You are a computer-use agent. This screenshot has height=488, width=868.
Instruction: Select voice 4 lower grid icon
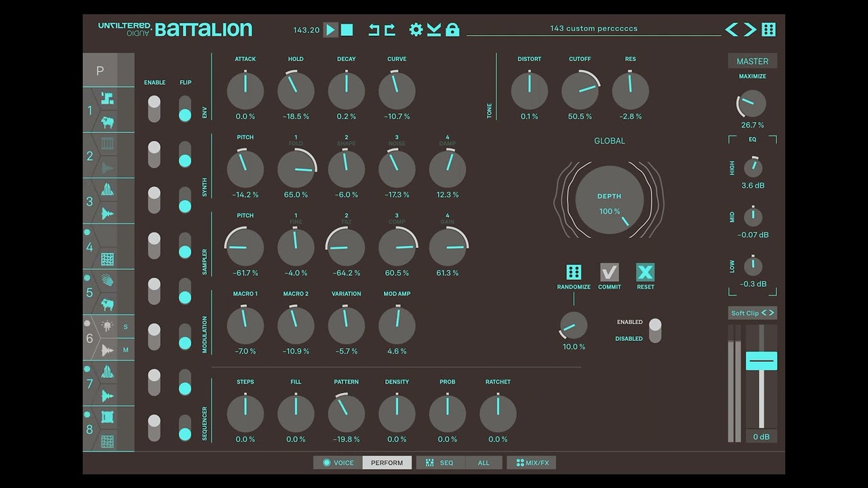(x=108, y=259)
